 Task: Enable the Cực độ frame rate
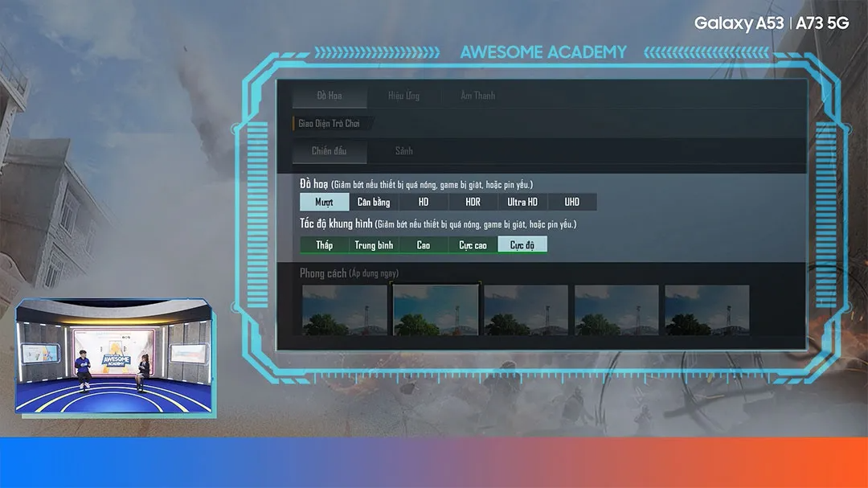tap(523, 245)
